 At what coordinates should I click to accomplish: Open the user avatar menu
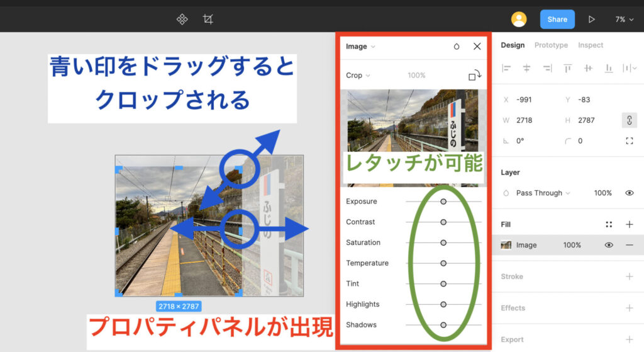click(x=519, y=20)
